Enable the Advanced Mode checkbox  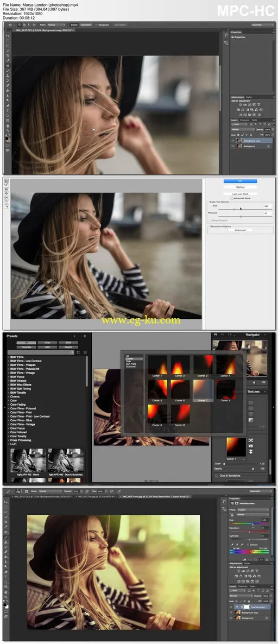tap(232, 198)
